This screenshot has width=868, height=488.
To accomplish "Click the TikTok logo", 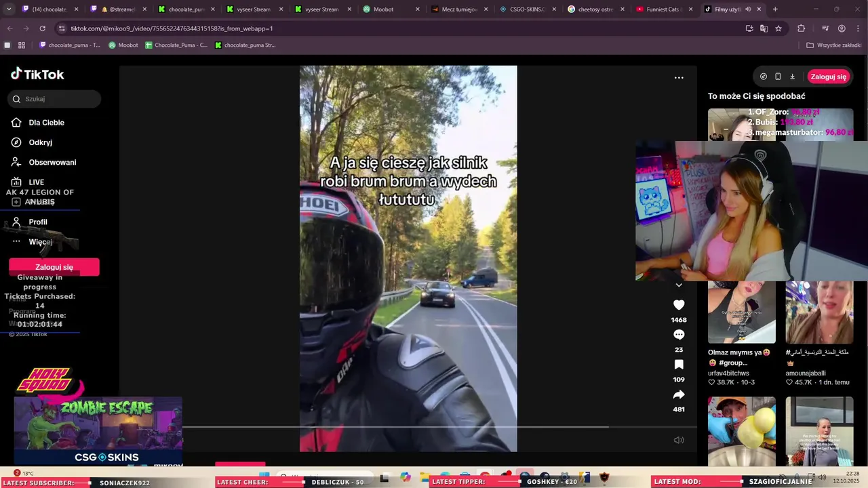I will (38, 74).
